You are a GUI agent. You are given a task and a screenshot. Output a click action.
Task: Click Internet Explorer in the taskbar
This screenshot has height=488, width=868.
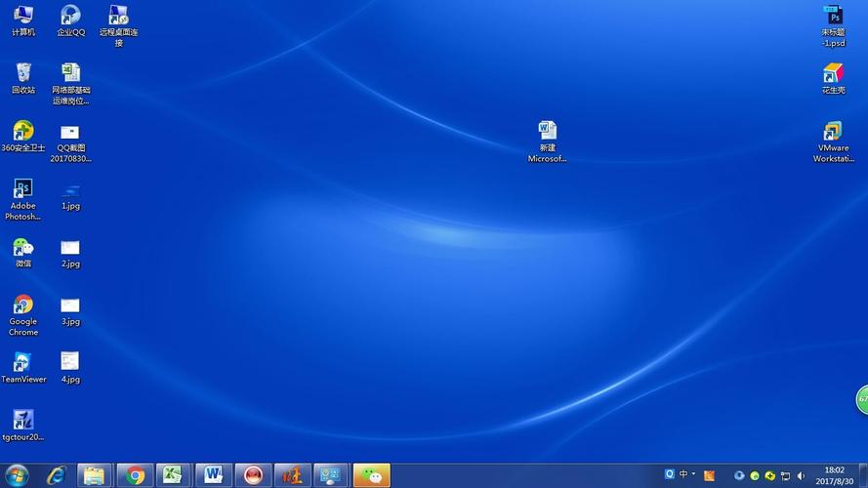[57, 475]
